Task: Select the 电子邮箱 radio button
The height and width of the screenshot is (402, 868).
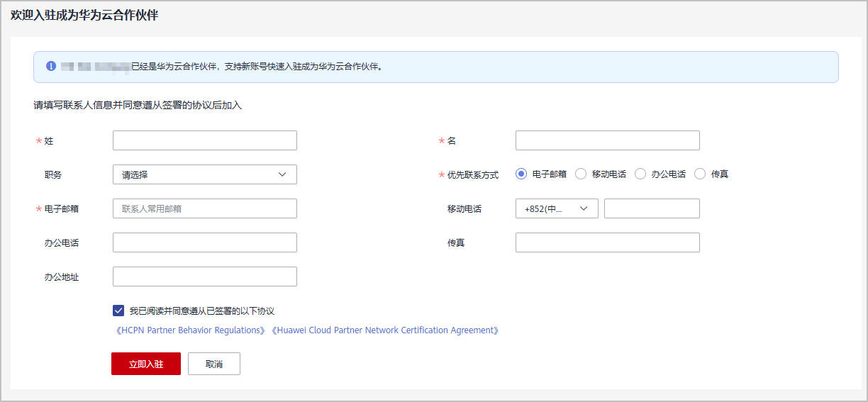Action: pos(521,174)
